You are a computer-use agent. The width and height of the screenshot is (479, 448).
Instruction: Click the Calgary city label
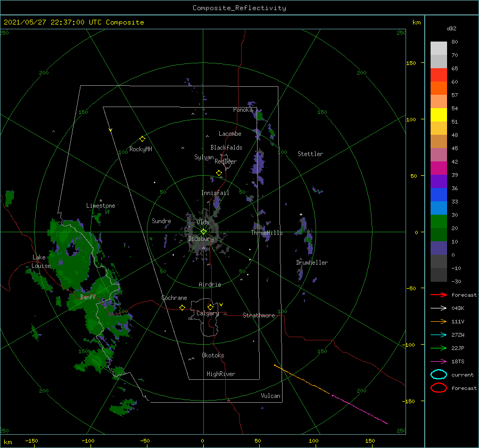coord(208,313)
